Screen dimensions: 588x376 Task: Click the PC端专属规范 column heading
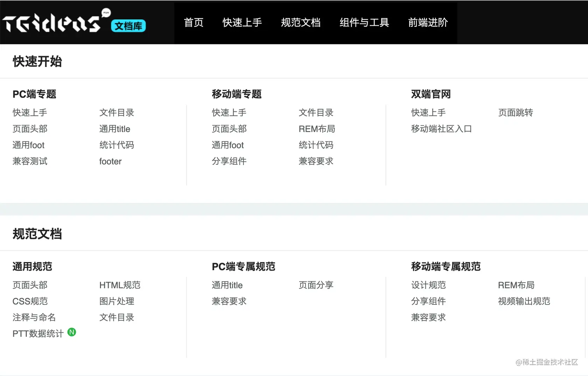click(243, 267)
